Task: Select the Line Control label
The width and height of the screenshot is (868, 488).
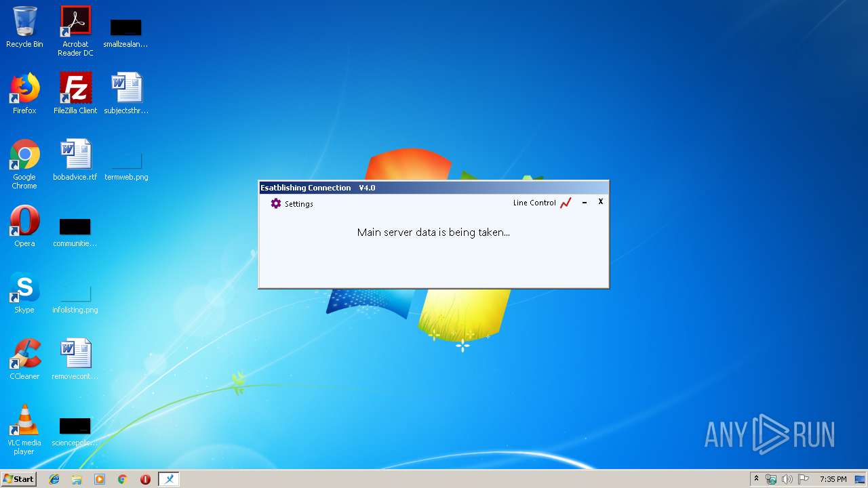Action: pos(534,203)
